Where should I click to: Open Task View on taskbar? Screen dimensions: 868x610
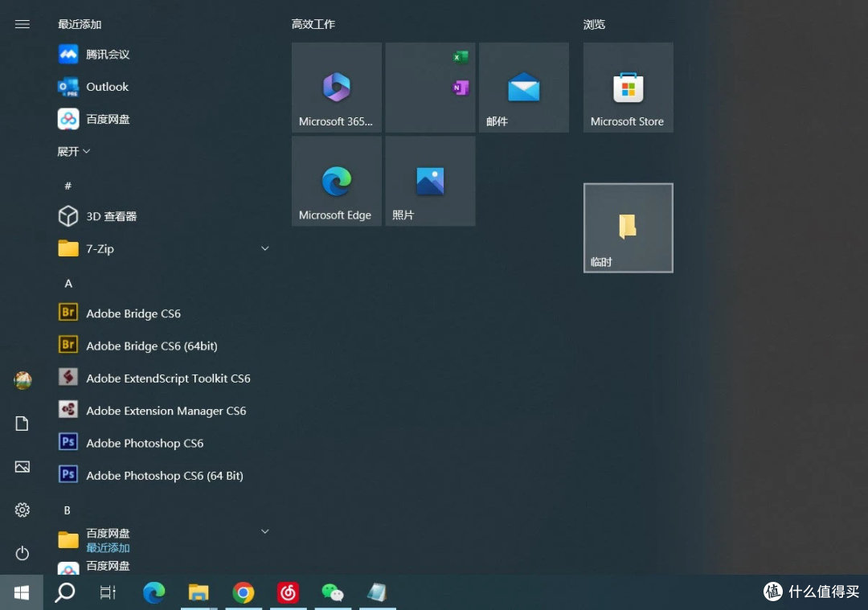108,592
